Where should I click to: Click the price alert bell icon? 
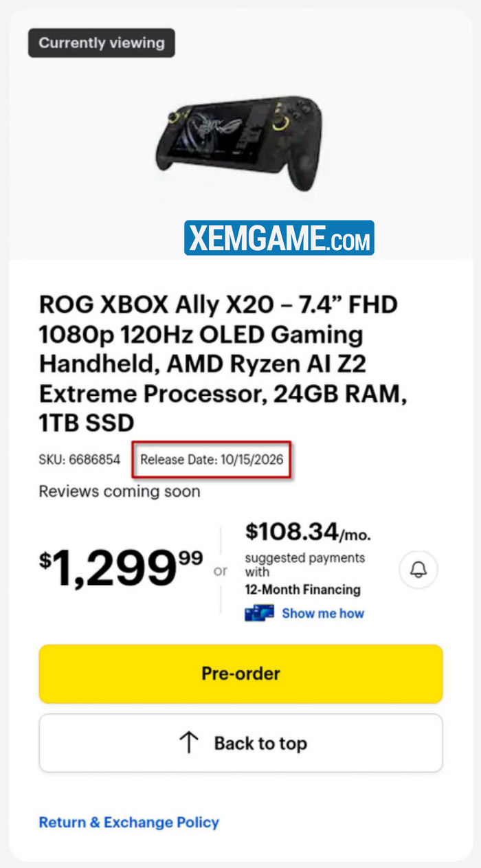pyautogui.click(x=418, y=570)
